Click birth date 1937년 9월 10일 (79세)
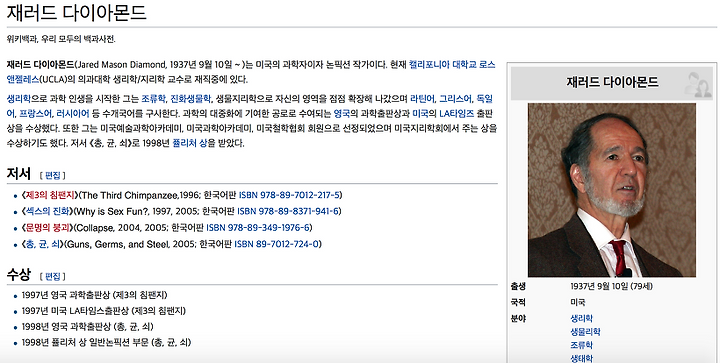The height and width of the screenshot is (363, 720). pyautogui.click(x=611, y=286)
